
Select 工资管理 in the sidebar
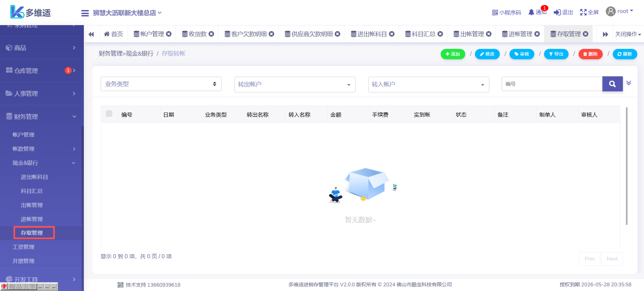coord(23,247)
